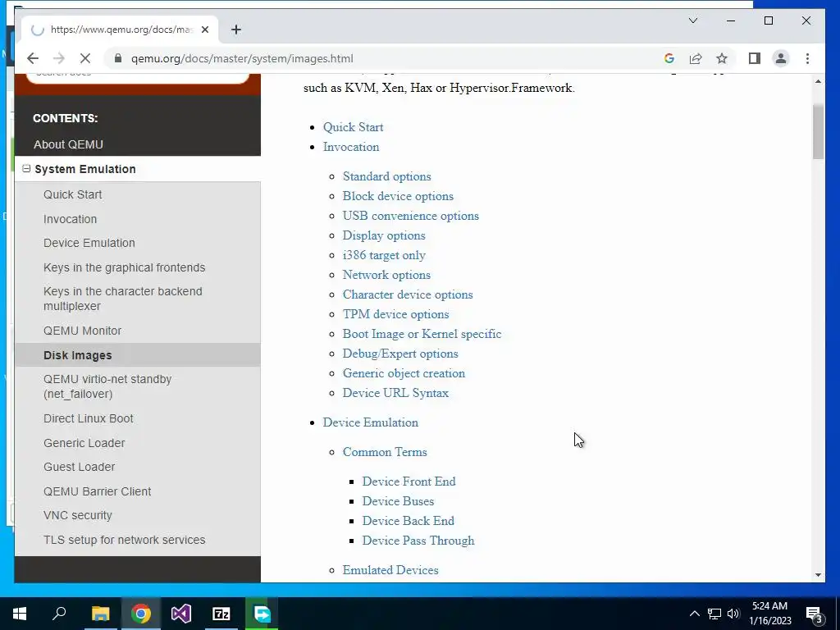Open the Device Back End link
The width and height of the screenshot is (840, 630).
coord(409,521)
